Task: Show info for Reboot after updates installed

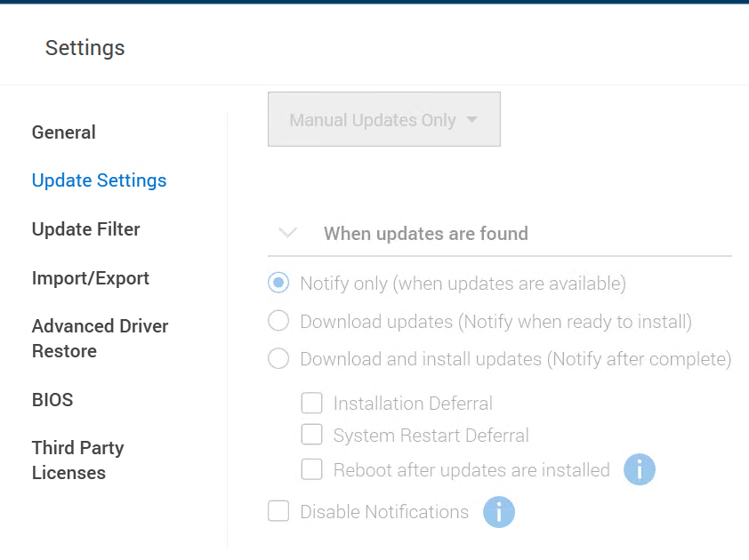Action: coord(639,469)
